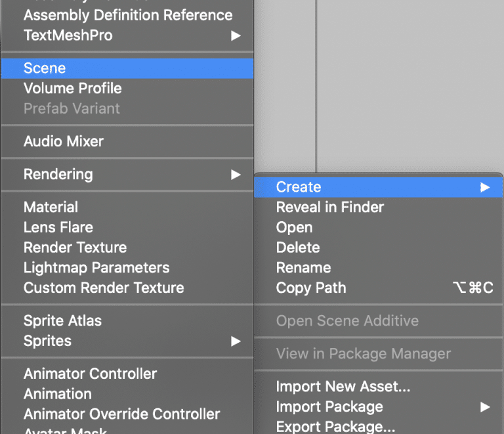Open the Sprites submenu arrow
Screen dimensions: 504x434
[x=236, y=341]
